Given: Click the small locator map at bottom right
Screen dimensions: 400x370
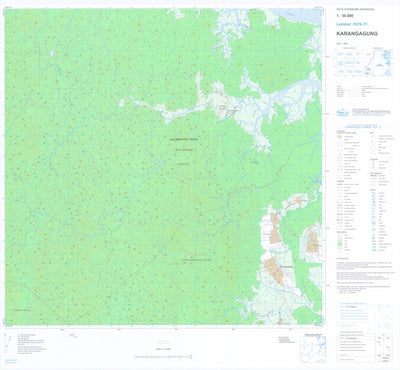Looking at the screenshot, I should (313, 349).
